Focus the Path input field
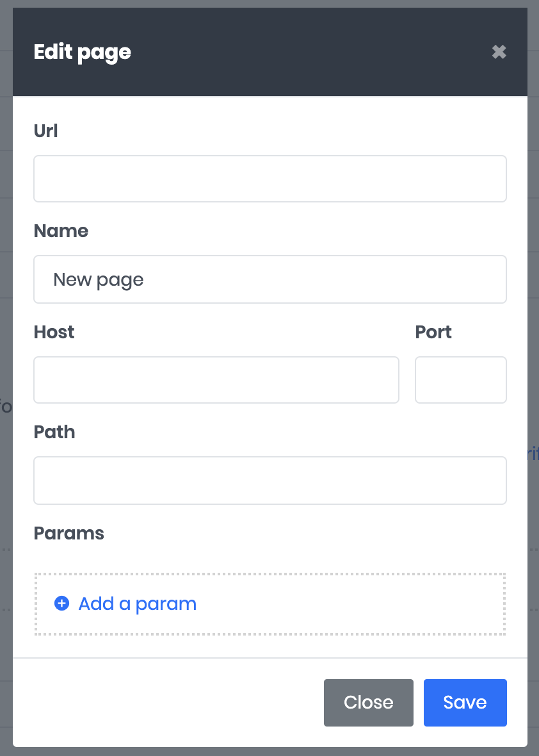This screenshot has width=539, height=756. coord(269,480)
